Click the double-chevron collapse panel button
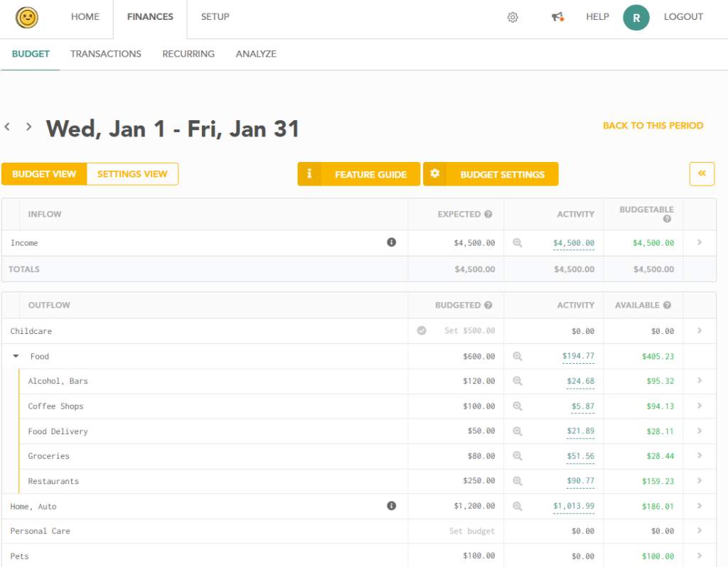 coord(702,173)
